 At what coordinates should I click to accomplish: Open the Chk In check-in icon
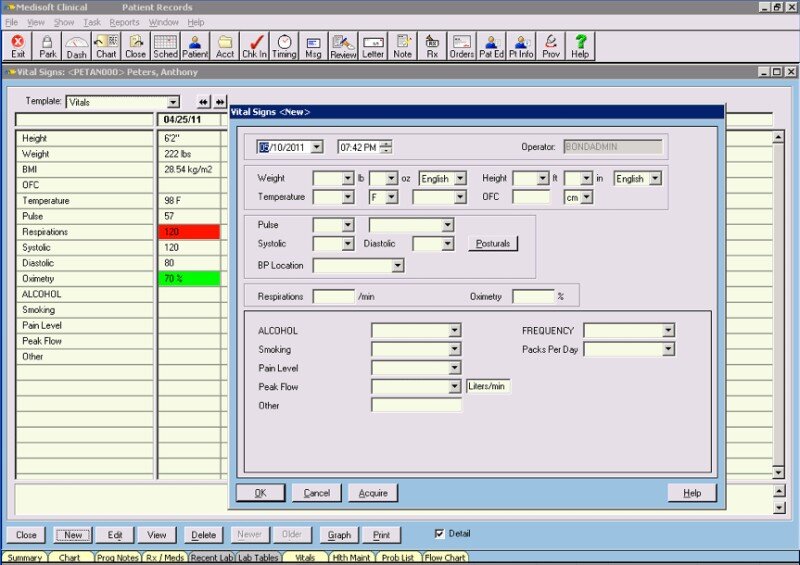coord(255,46)
